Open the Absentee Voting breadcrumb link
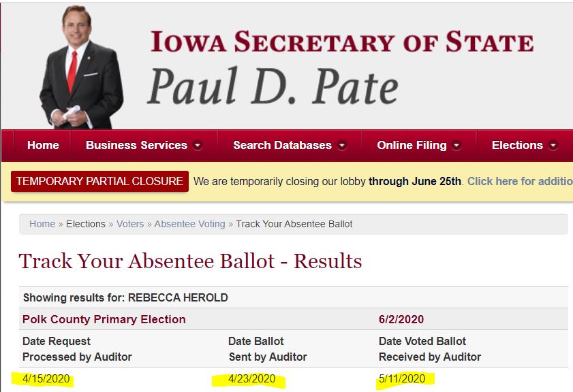Viewport: 573px width, 392px height. coord(189,224)
